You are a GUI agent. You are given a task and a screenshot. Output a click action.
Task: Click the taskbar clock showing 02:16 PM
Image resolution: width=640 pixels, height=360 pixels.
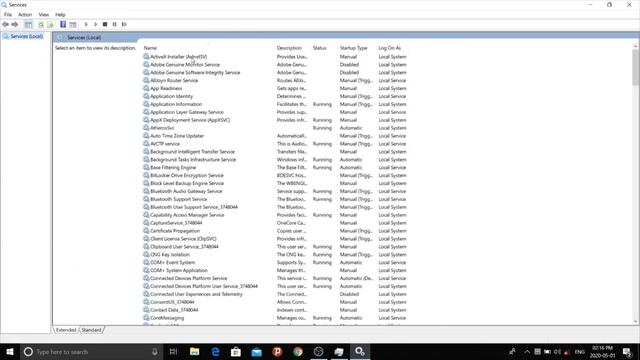tap(602, 351)
